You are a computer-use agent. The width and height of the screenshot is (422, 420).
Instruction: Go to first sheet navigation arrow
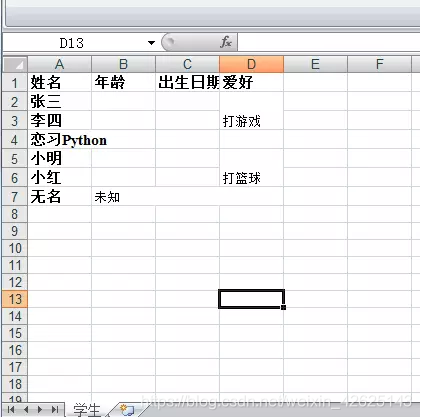(x=11, y=410)
